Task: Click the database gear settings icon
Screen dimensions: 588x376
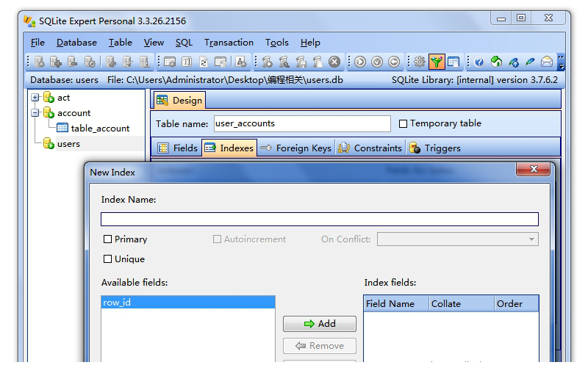Action: 90,62
